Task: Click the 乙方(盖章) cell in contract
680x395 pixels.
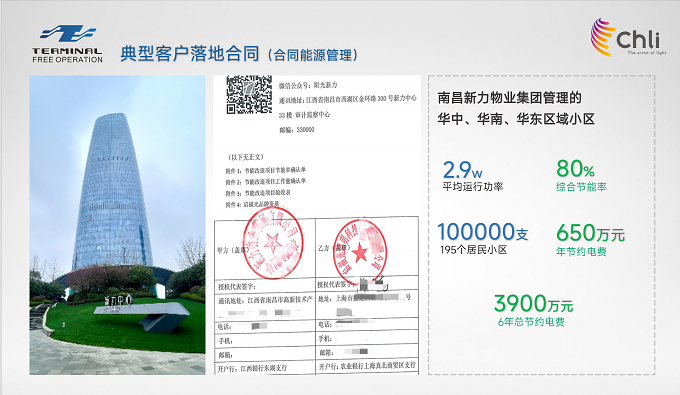Action: coord(367,247)
